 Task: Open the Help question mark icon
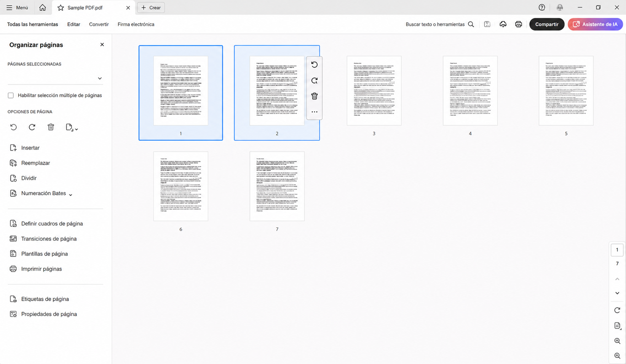click(x=542, y=8)
